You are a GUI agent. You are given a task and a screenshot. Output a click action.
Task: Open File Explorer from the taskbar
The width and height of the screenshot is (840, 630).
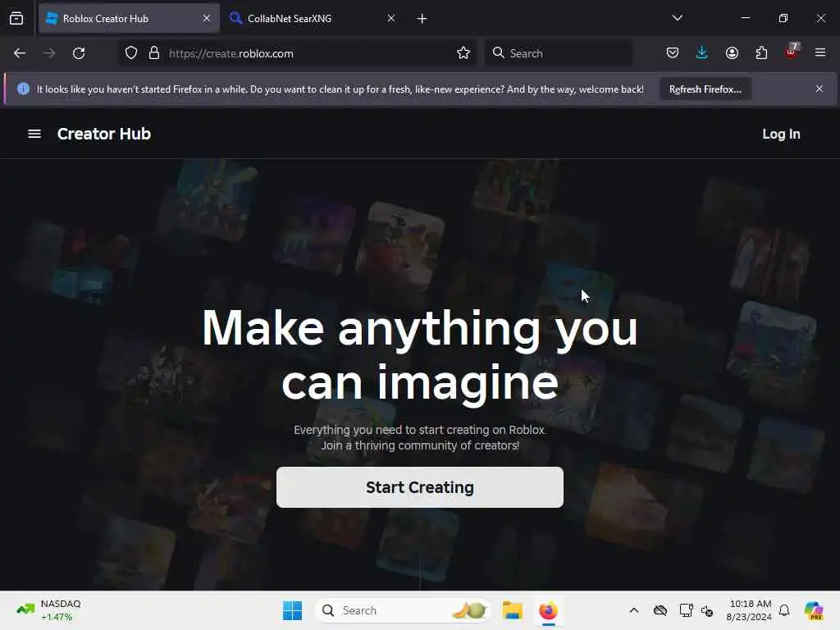(x=512, y=610)
